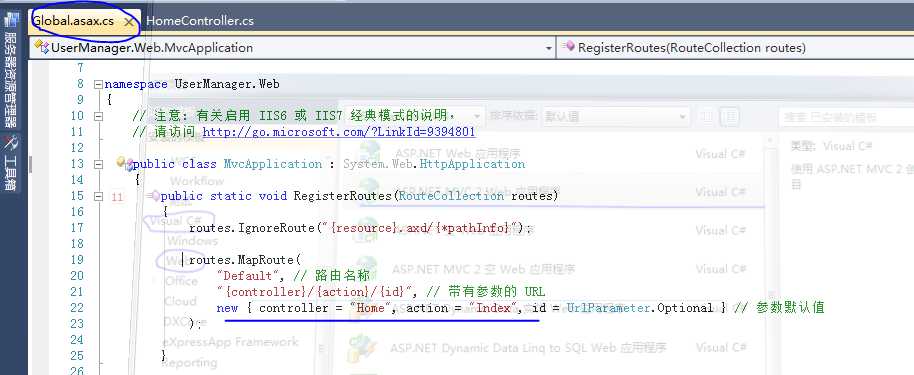Click line number 23 in the margin
The height and width of the screenshot is (375, 914).
pos(77,323)
